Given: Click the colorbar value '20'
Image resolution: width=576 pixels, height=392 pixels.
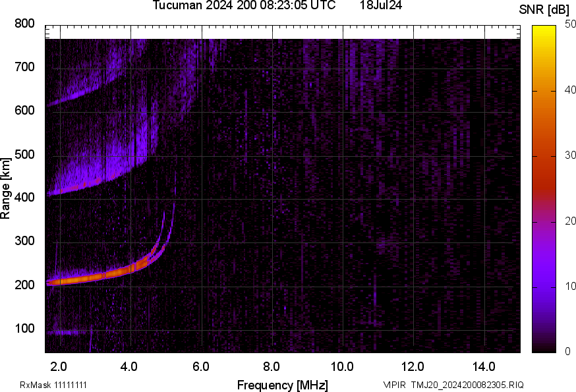Looking at the screenshot, I should (570, 221).
